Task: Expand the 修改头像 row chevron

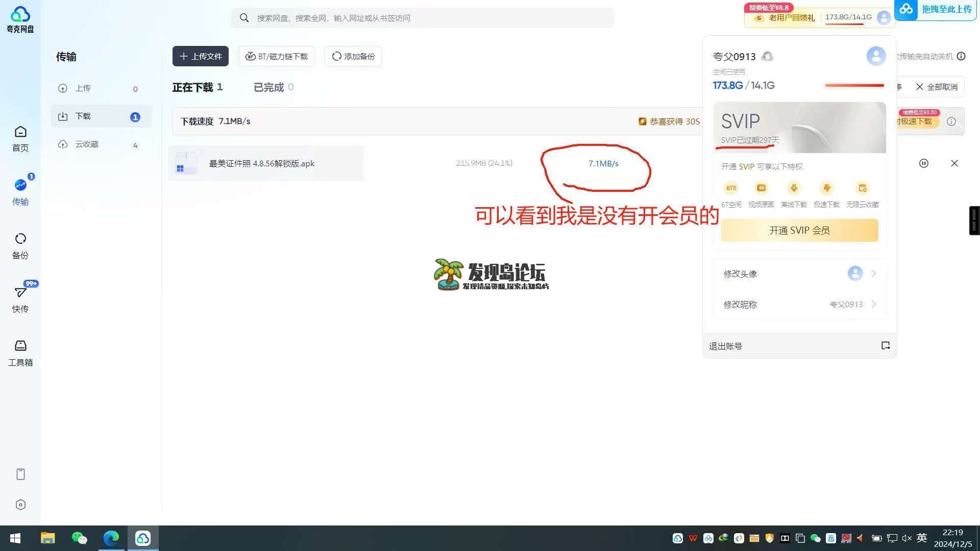Action: (x=874, y=273)
